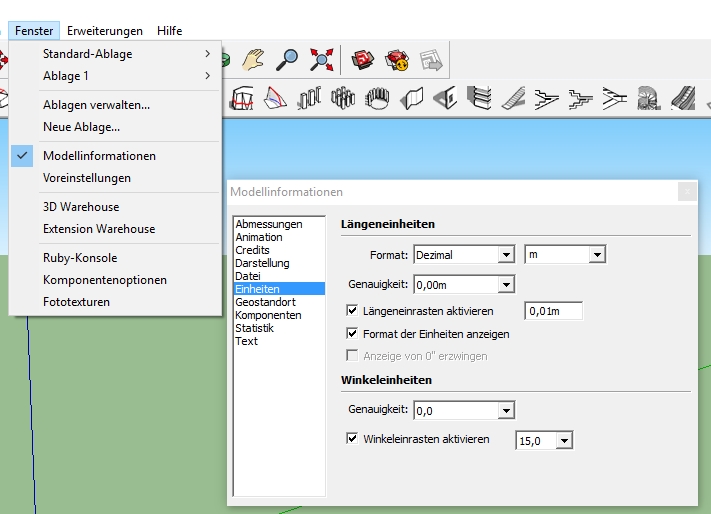Viewport: 711px width, 514px height.
Task: Choose Ablagen verwalten... menu entry
Action: (x=115, y=105)
